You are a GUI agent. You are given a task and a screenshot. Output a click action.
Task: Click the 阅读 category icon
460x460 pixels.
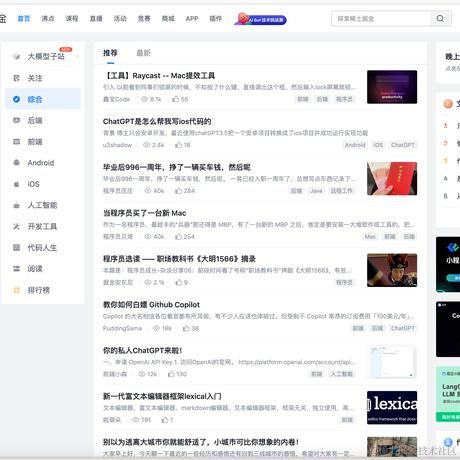[16, 269]
